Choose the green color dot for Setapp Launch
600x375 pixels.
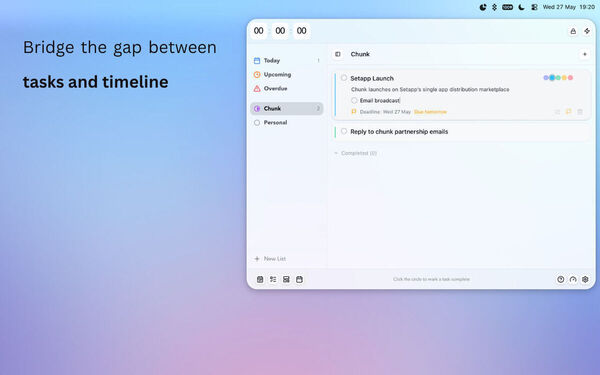[x=558, y=78]
